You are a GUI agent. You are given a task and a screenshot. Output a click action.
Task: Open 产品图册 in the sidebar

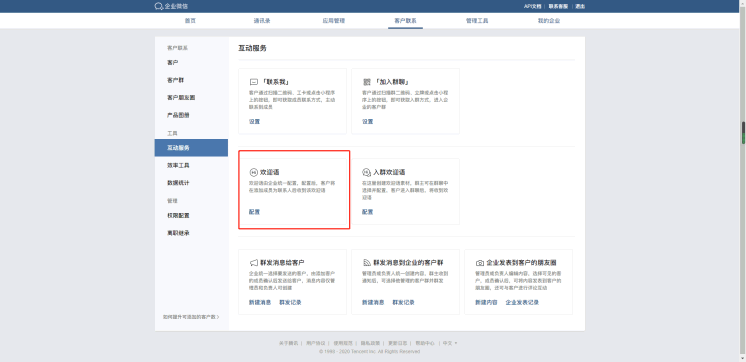[191, 115]
